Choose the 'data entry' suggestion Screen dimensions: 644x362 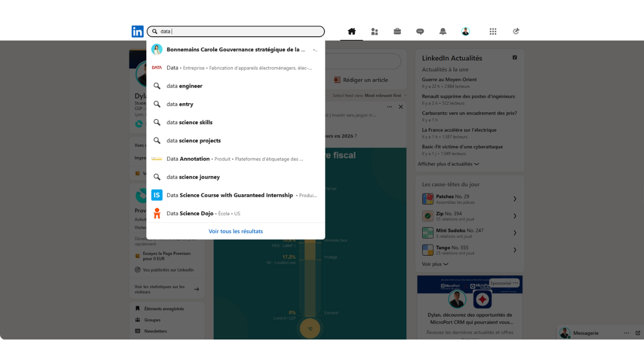[x=236, y=104]
